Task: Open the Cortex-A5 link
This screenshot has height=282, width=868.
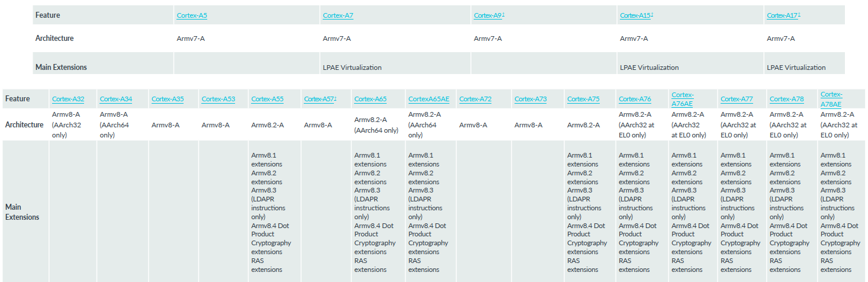Action: [x=191, y=15]
